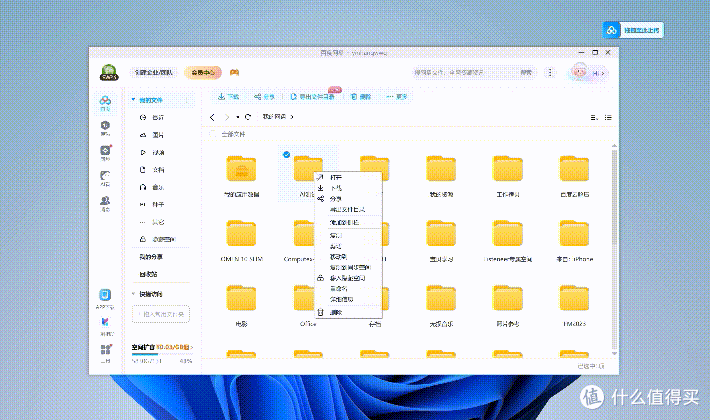Collapse the 快捷访问 section arrow
The height and width of the screenshot is (420, 710).
(134, 294)
